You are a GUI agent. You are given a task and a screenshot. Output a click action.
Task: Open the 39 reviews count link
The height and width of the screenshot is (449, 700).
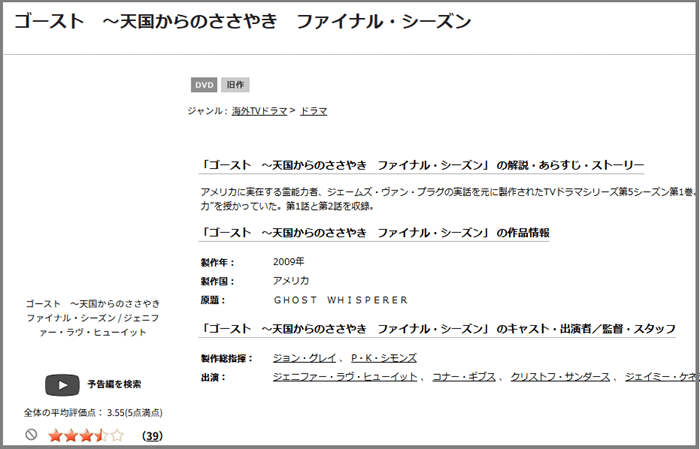(x=152, y=436)
